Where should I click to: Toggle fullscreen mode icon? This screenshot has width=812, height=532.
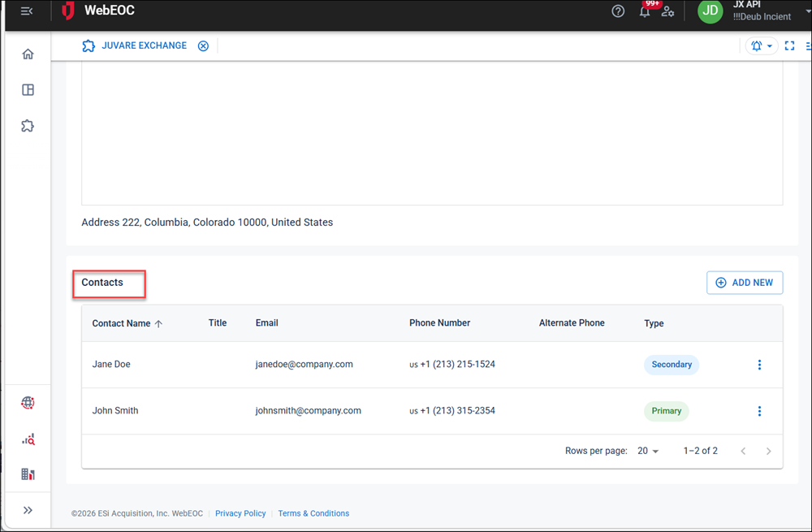click(790, 46)
